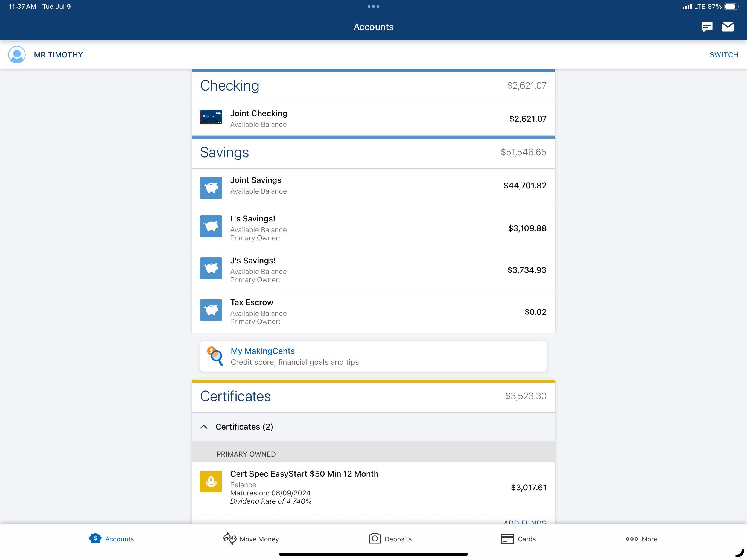This screenshot has height=560, width=747.
Task: Collapse using the Certificates chevron arrow
Action: pos(204,427)
